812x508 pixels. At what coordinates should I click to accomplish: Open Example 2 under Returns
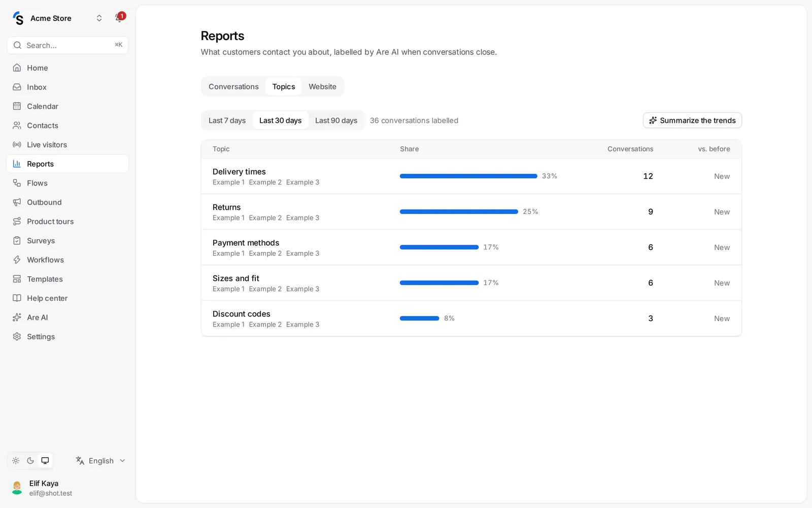click(265, 218)
